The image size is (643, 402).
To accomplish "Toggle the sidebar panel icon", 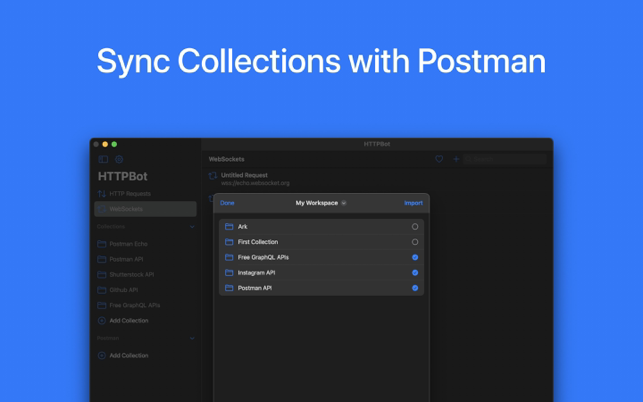I will coord(103,159).
